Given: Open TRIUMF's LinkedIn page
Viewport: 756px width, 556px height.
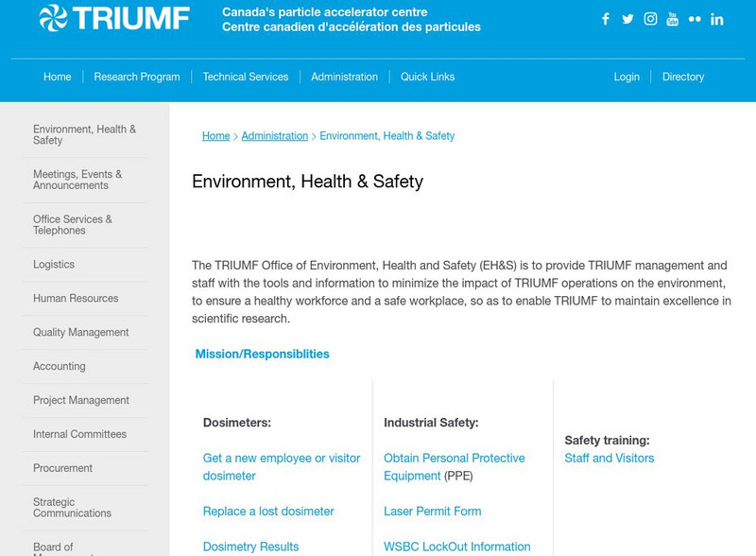Looking at the screenshot, I should click(716, 19).
